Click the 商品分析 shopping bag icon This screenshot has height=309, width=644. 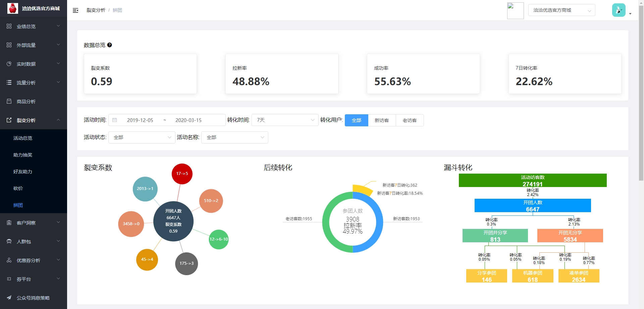tap(9, 101)
